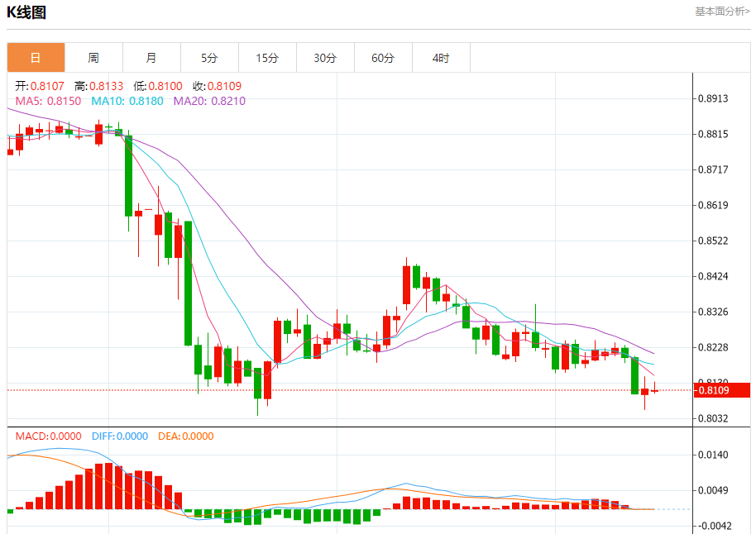Click the 高:0.8133 high value

[x=98, y=86]
